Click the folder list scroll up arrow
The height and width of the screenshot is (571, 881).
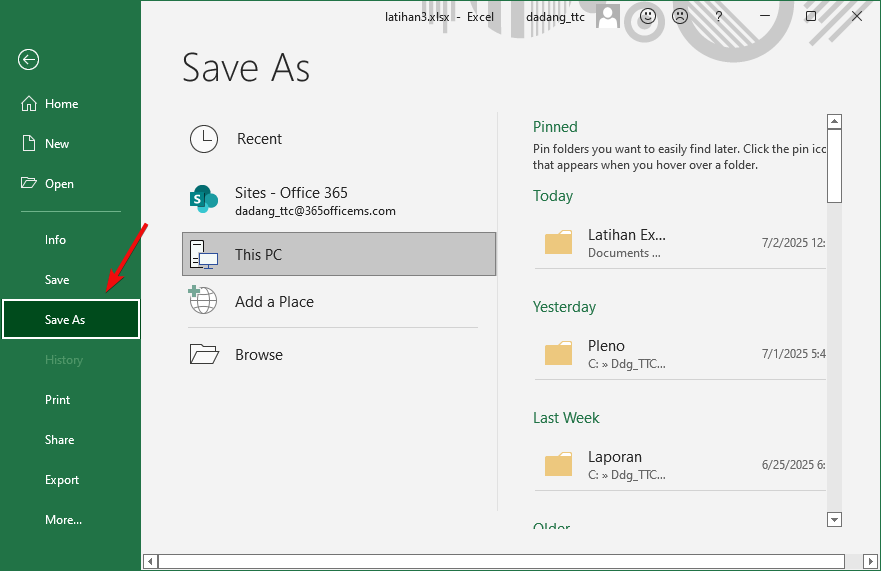834,121
